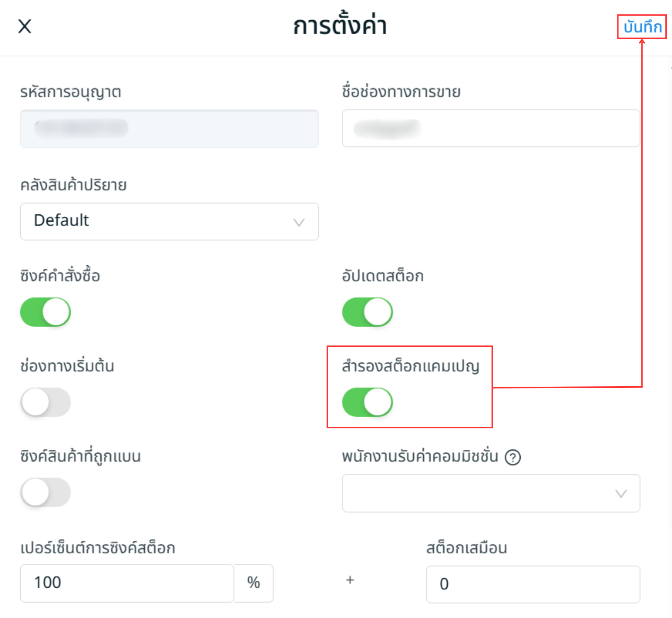
Task: Focus the เปอร์เซ็นต์การซิงค์สต็อก input showing 100
Action: click(x=127, y=583)
